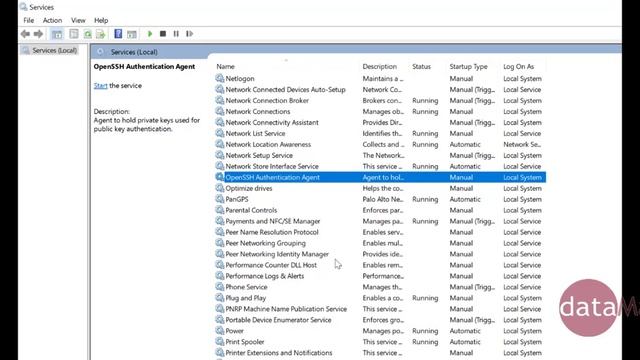The width and height of the screenshot is (640, 360).
Task: Select Parental Controls service icon
Action: (220, 210)
